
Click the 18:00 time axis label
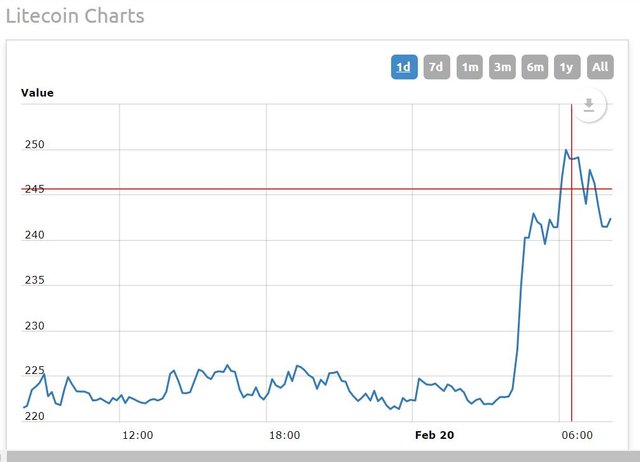click(284, 435)
